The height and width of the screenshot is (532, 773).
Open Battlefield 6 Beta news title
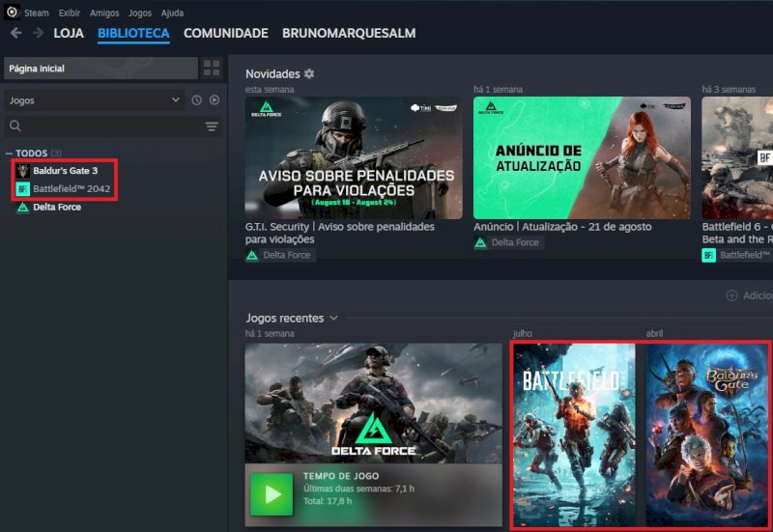737,233
